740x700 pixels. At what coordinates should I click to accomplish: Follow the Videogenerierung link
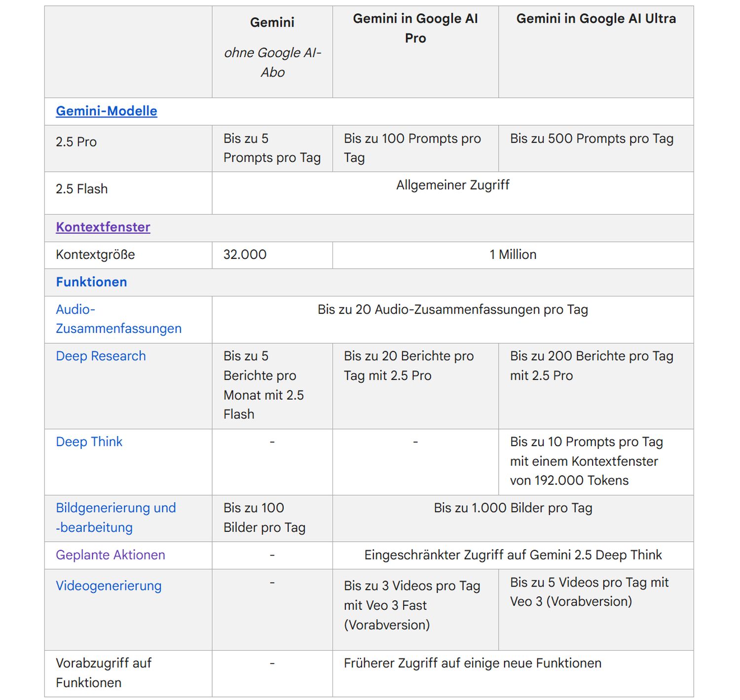(x=109, y=586)
